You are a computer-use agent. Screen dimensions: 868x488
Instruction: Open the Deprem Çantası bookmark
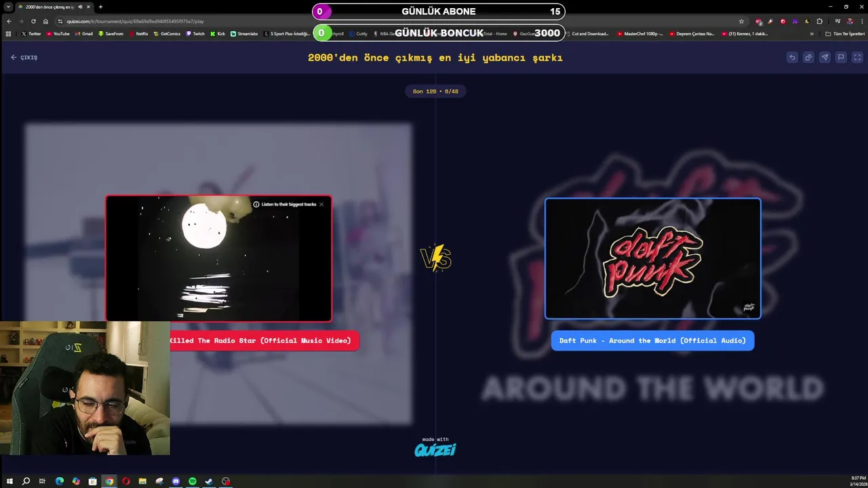692,33
